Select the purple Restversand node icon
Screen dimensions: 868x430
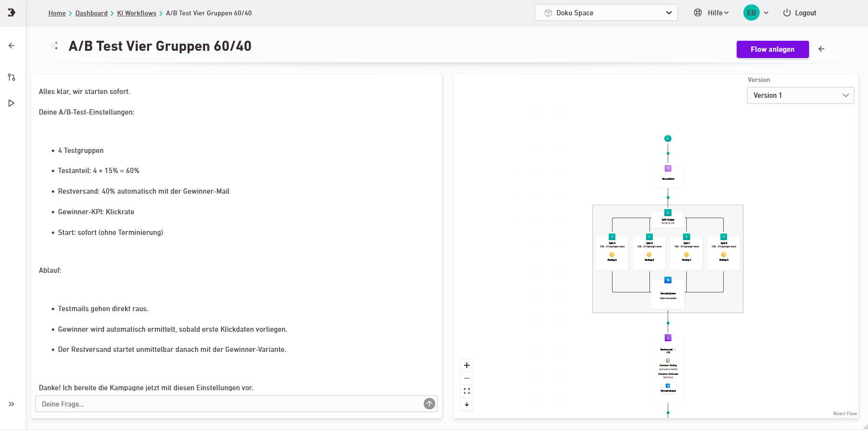pyautogui.click(x=668, y=338)
